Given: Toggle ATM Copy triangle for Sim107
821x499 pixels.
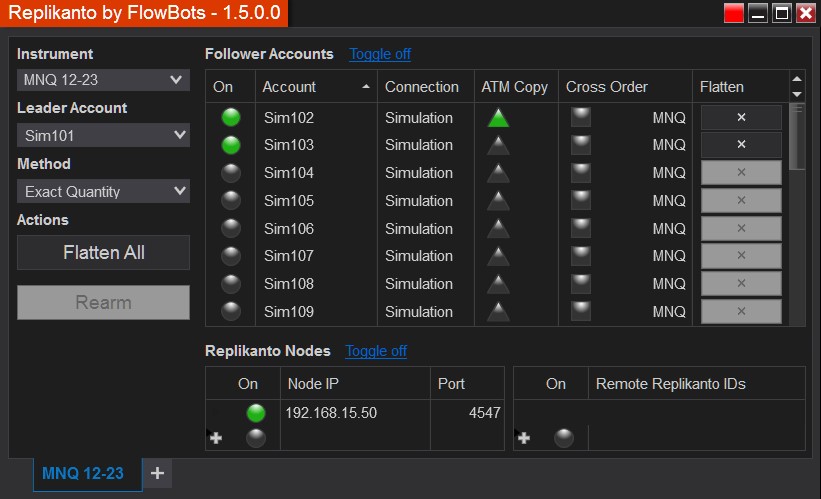Looking at the screenshot, I should 498,256.
